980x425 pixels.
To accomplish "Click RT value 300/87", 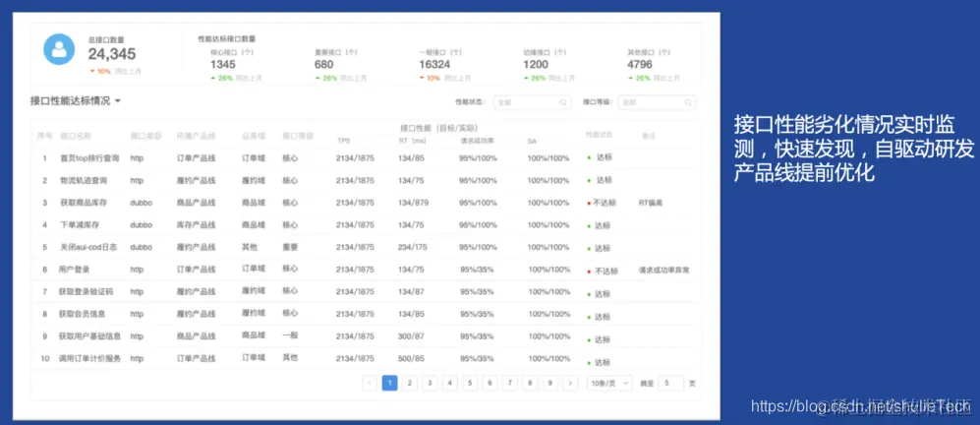I will point(411,336).
